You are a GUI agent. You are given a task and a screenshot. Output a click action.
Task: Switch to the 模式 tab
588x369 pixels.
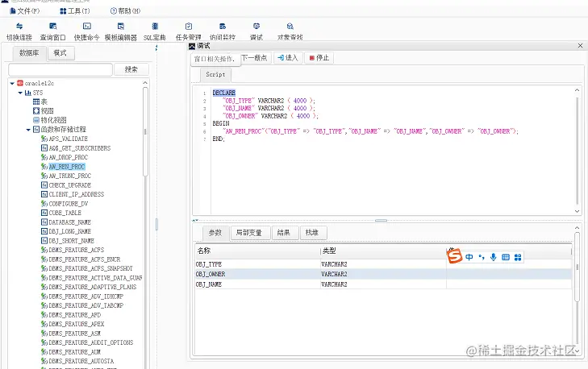tap(60, 53)
